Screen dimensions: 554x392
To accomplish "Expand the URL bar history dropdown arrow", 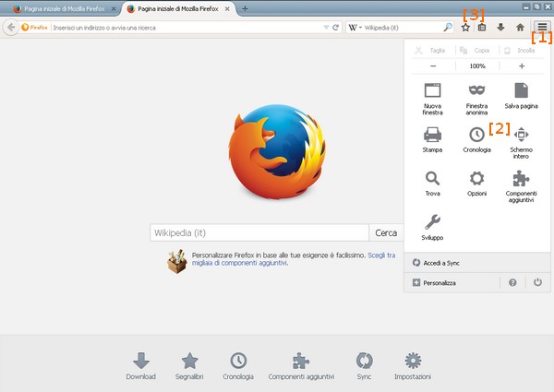I will [326, 27].
